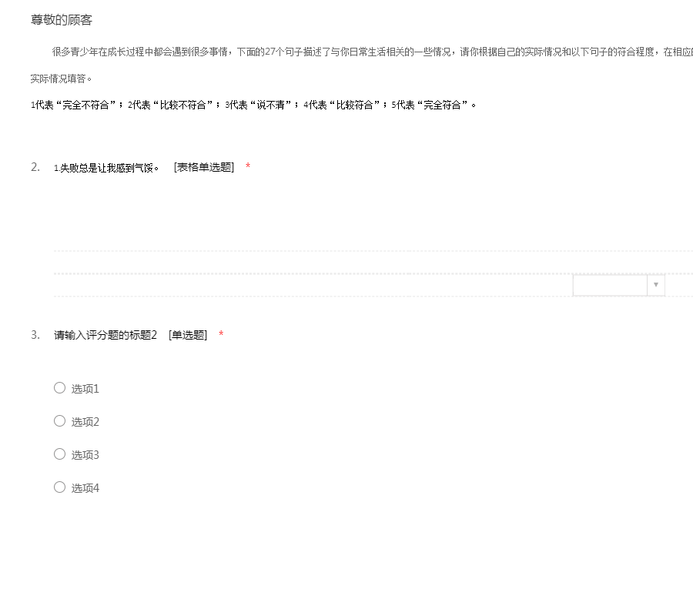Select the radio button for 选项1

pyautogui.click(x=59, y=388)
